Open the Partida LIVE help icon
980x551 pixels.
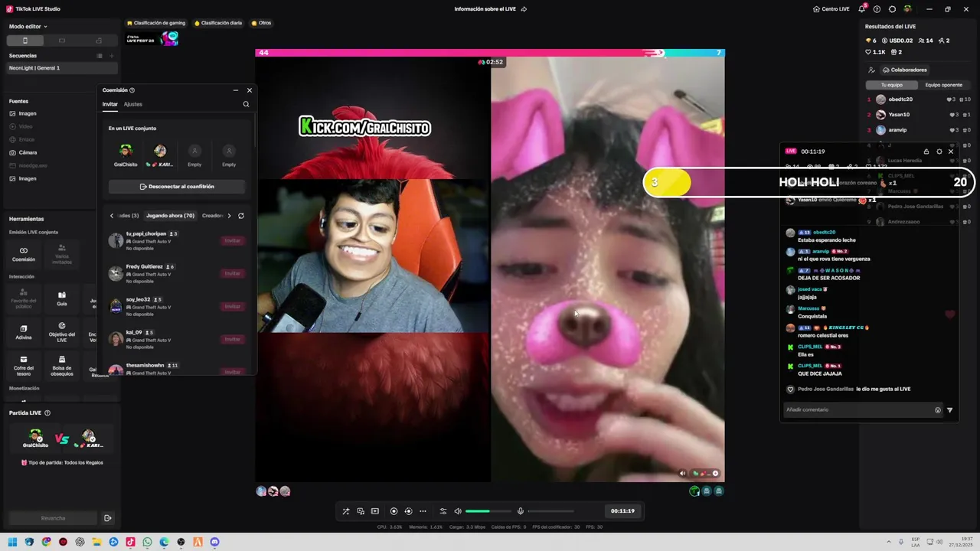click(47, 413)
